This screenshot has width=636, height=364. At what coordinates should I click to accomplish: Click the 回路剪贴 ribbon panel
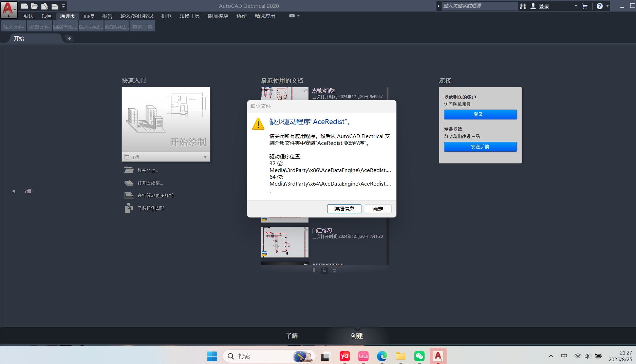(65, 26)
